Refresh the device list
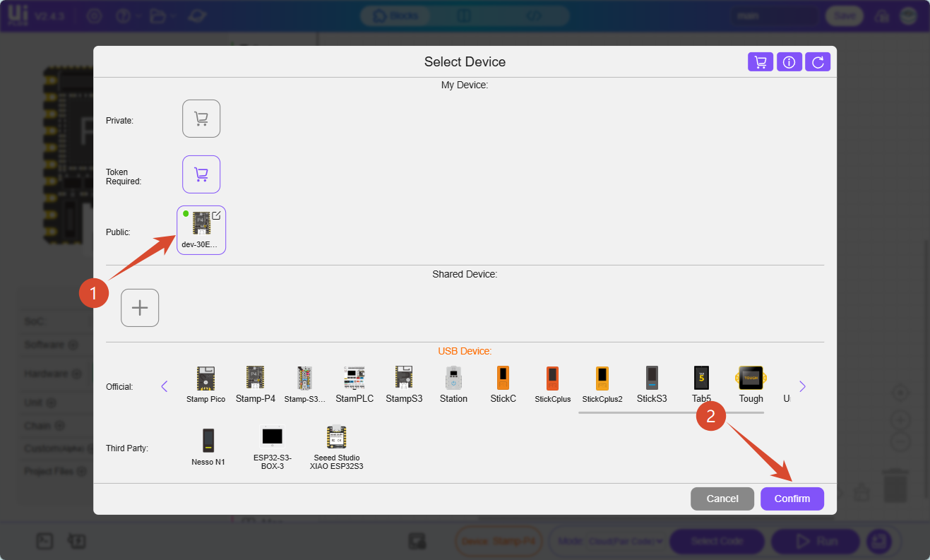The width and height of the screenshot is (930, 560). tap(818, 62)
